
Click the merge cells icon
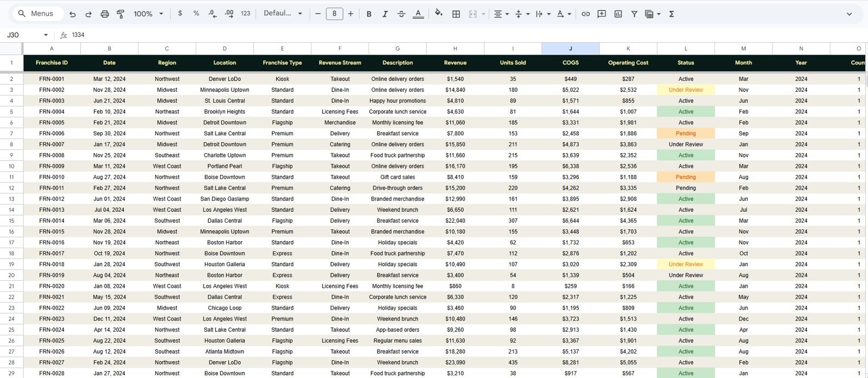[x=473, y=14]
